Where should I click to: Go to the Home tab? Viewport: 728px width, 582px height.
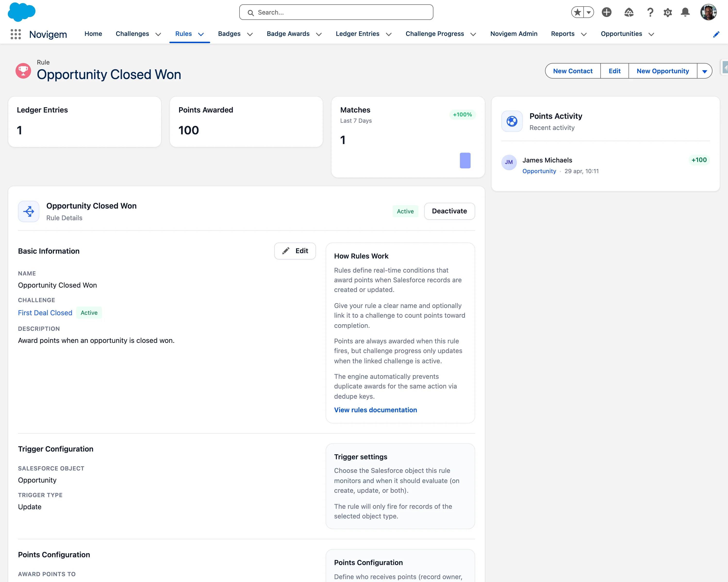93,34
